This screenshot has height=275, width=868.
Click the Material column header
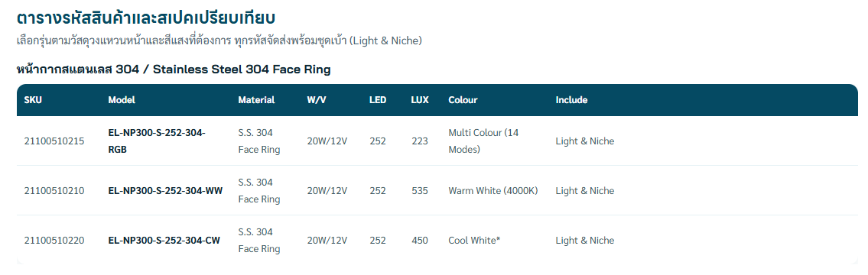click(x=256, y=100)
